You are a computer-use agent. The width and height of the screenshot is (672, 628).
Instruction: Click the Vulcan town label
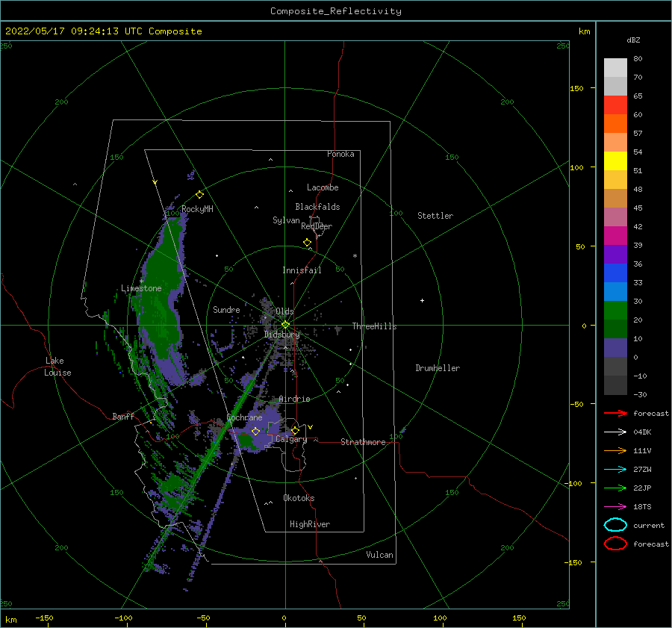coord(379,555)
